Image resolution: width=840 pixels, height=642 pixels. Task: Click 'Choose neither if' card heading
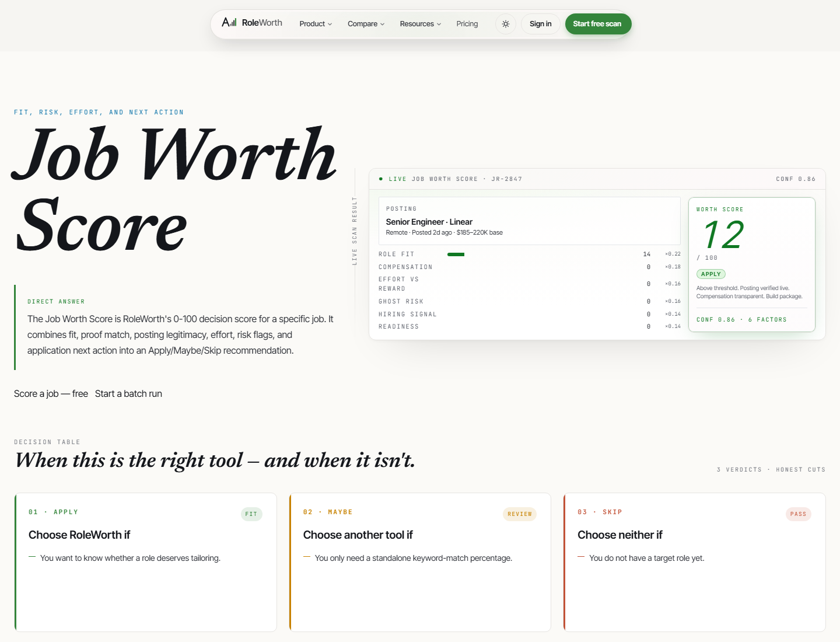(x=619, y=535)
